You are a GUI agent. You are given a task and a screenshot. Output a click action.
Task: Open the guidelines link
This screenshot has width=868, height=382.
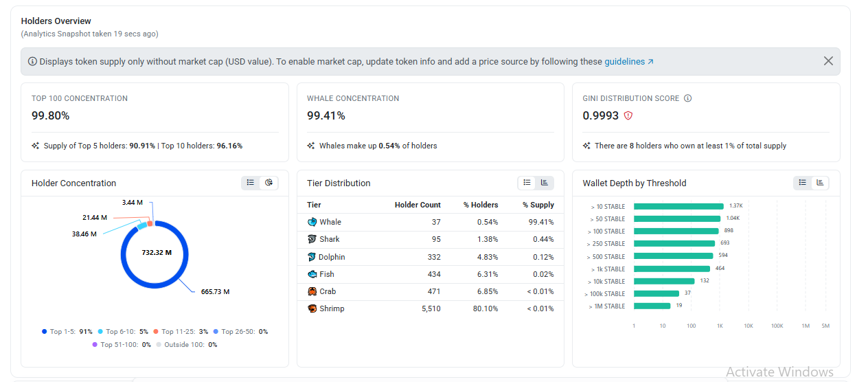coord(629,62)
